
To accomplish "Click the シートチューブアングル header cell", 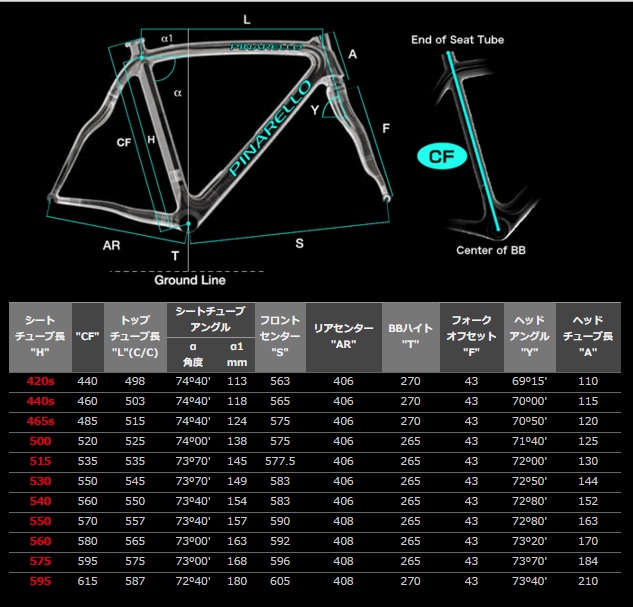I will coord(210,319).
